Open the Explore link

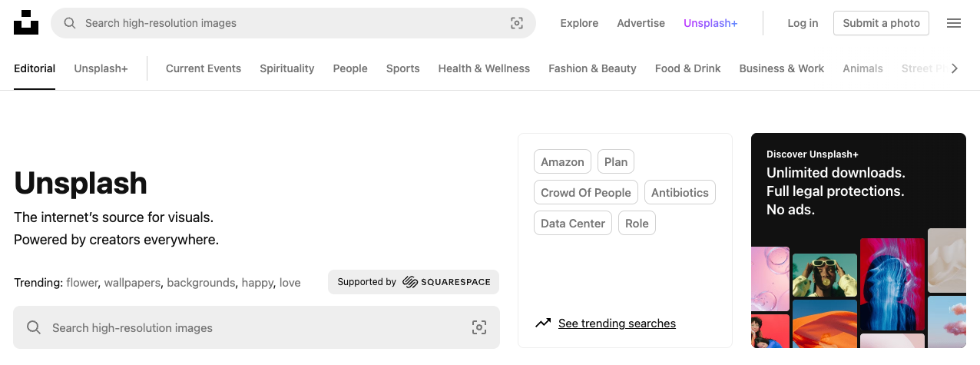pos(579,23)
